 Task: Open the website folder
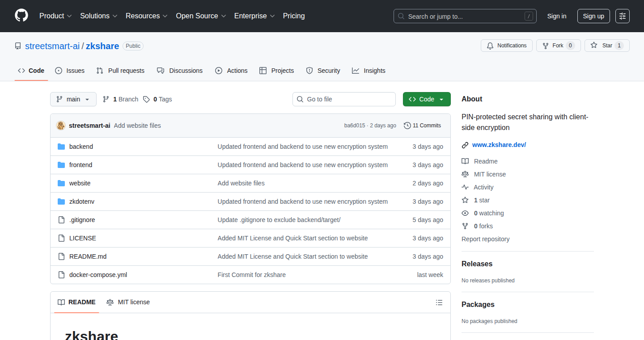click(x=80, y=183)
